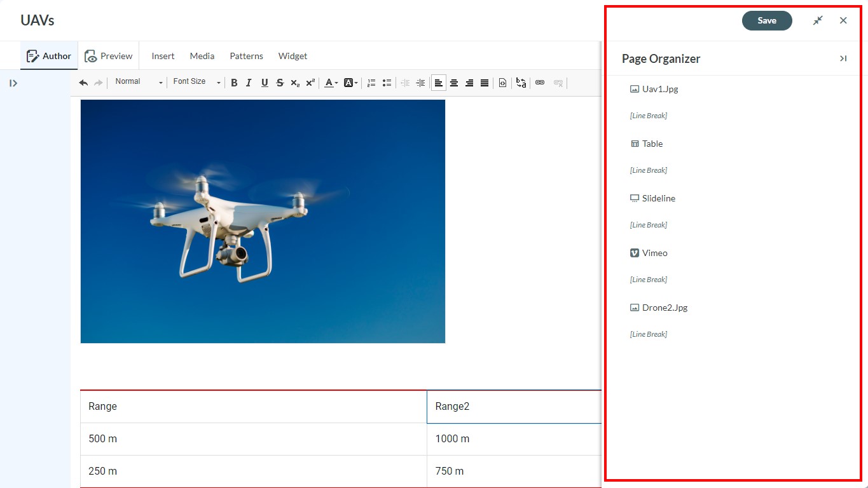The height and width of the screenshot is (488, 868).
Task: Click the minimize editor arrows icon
Action: [818, 20]
